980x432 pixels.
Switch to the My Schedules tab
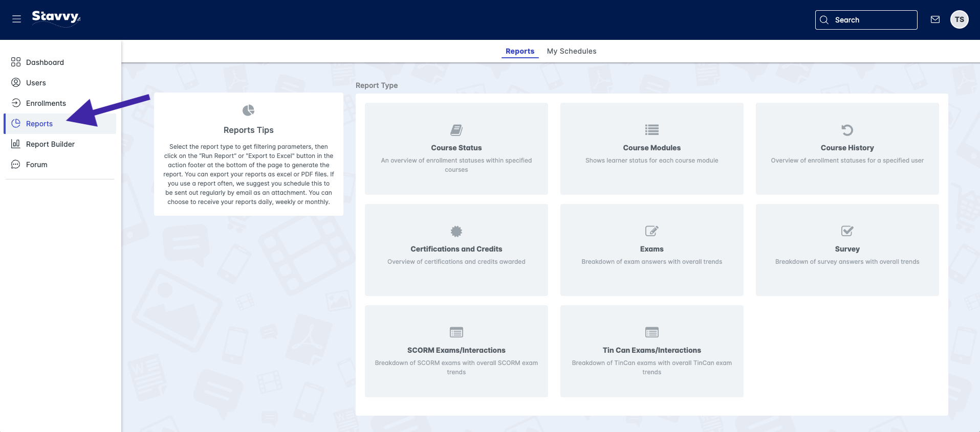[x=572, y=51]
